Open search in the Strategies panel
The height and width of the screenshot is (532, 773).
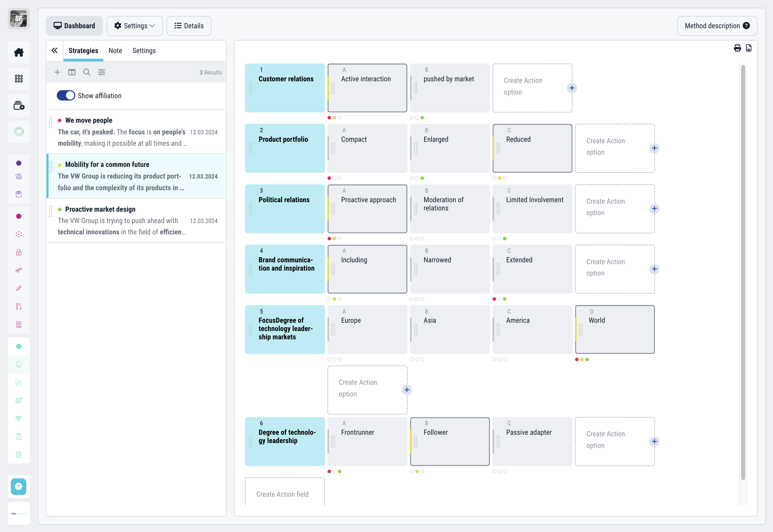pos(87,72)
